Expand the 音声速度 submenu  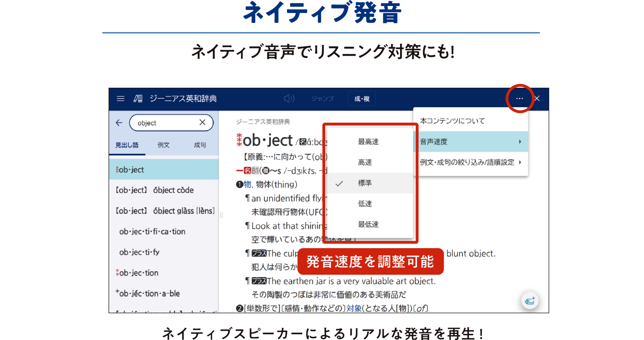point(470,142)
